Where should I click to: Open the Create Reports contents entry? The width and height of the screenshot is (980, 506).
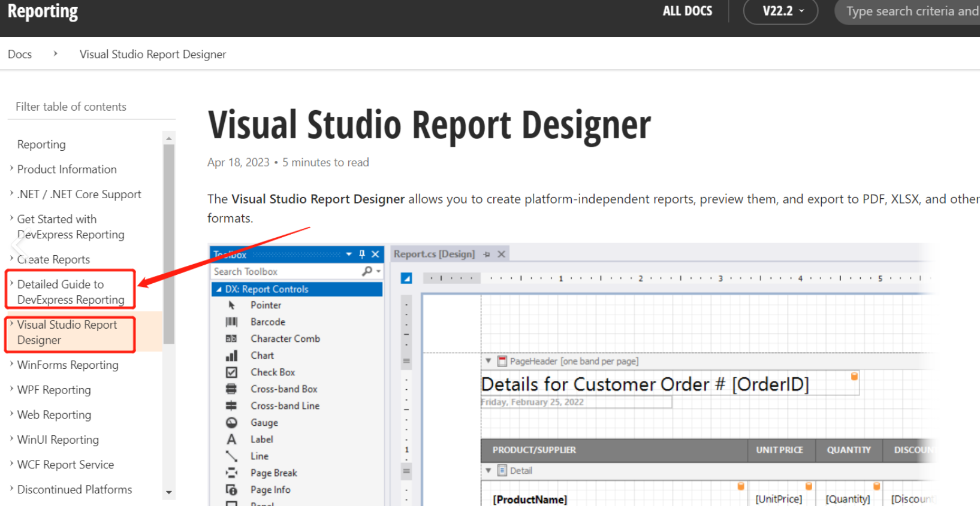point(53,259)
